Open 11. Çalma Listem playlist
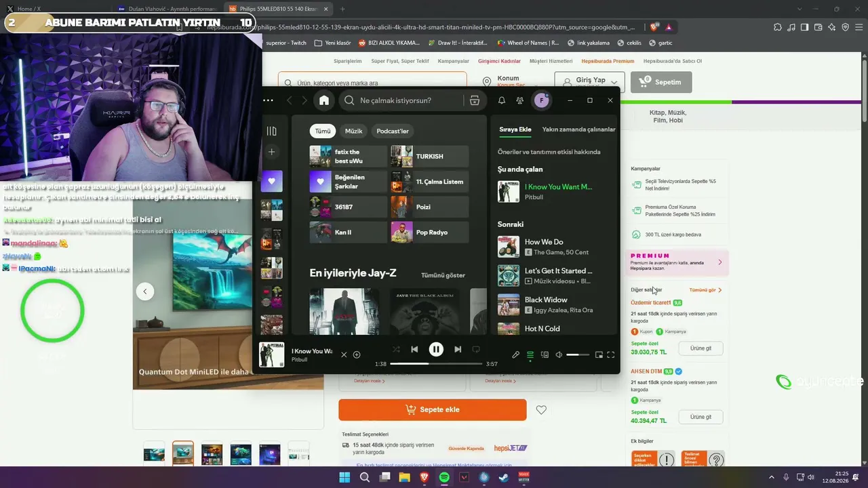The width and height of the screenshot is (868, 488). [429, 182]
